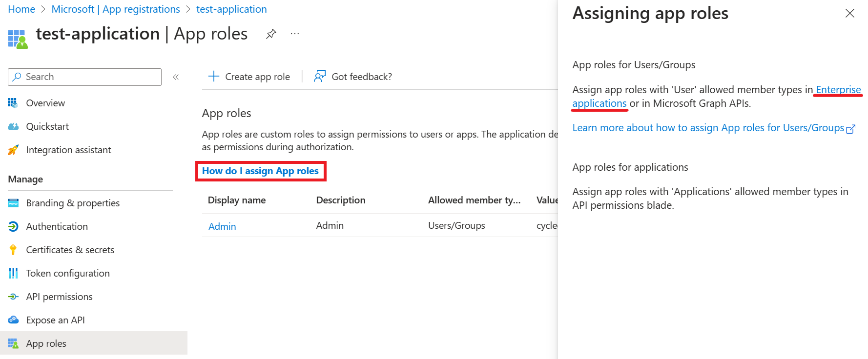Screen dimensions: 868x359
Task: Click the Expose an API cloud icon
Action: pos(13,320)
